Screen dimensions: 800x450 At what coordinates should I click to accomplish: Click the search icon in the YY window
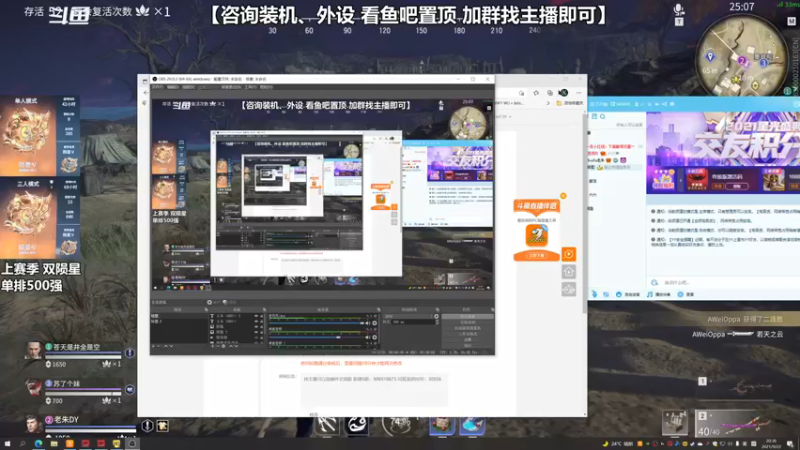(x=603, y=116)
